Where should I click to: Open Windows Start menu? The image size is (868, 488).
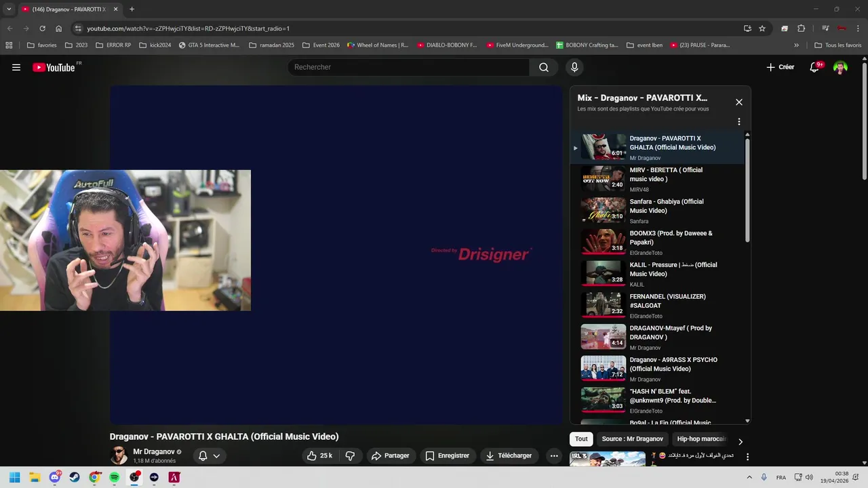tap(15, 477)
